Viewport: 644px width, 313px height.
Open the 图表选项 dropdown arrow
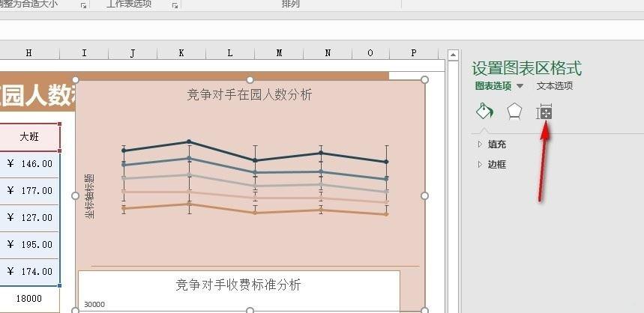click(x=520, y=86)
